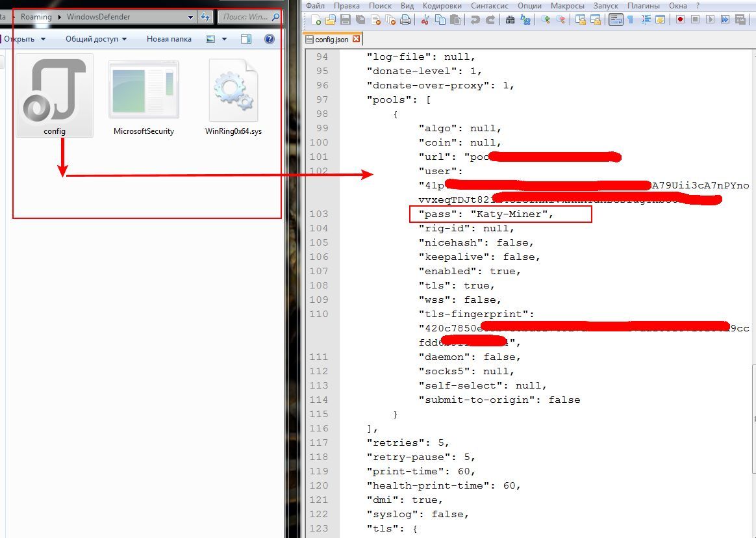The image size is (756, 538).
Task: Refresh the WindowsDefender folder view
Action: (x=205, y=17)
